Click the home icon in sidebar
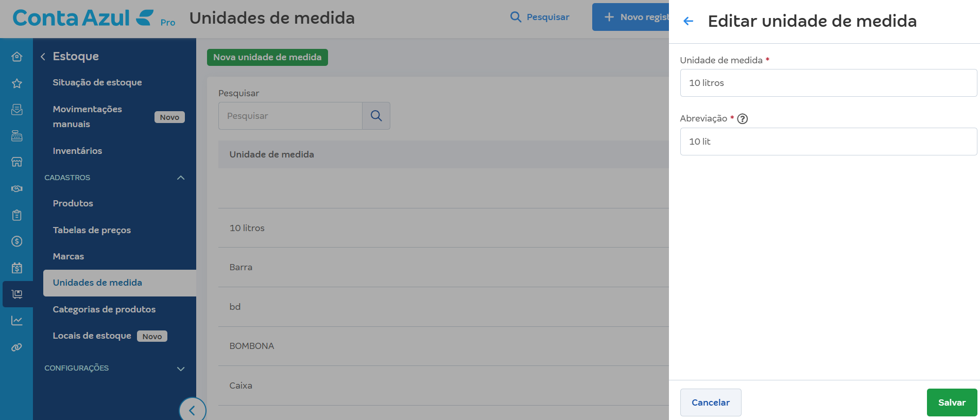This screenshot has width=980, height=420. pos(17,57)
